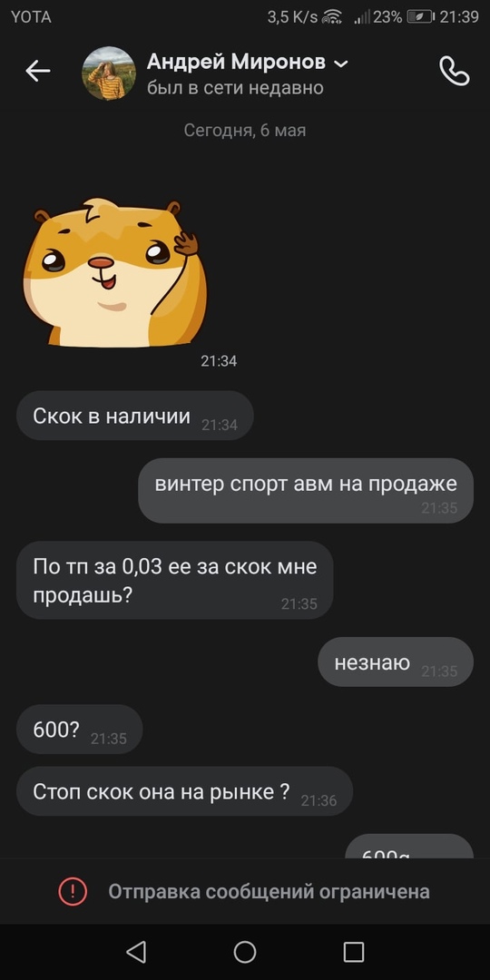This screenshot has height=980, width=490.
Task: Open Андрей Миронов's profile avatar
Action: point(109,73)
